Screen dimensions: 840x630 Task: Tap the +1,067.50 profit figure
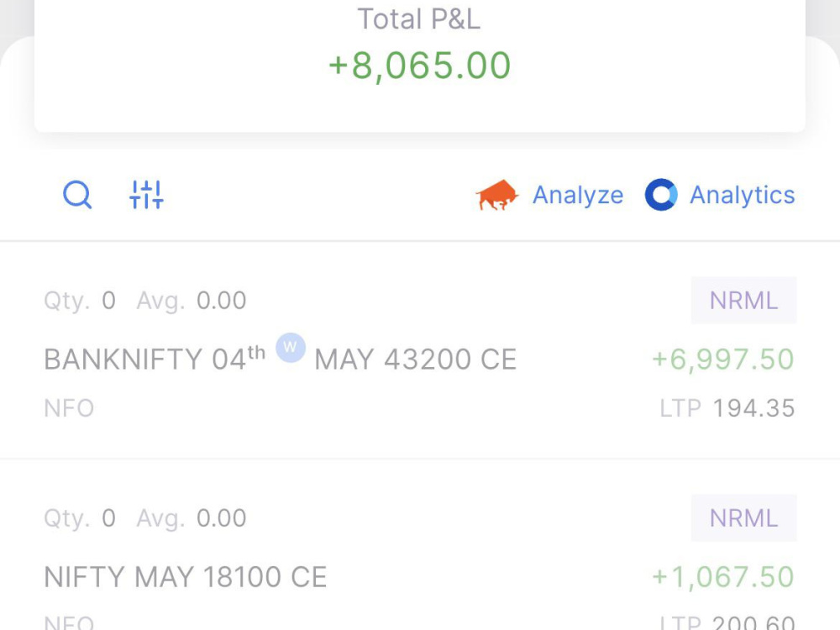pos(722,577)
